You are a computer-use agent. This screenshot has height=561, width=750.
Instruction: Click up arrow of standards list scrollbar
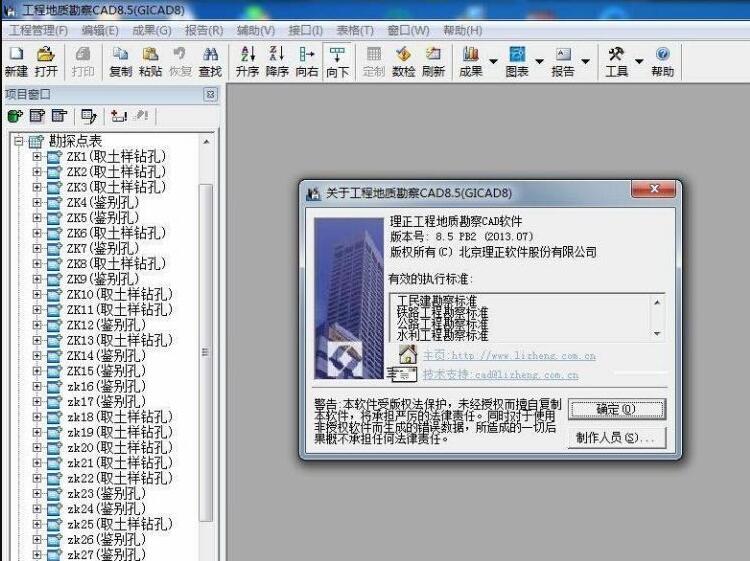tap(657, 302)
